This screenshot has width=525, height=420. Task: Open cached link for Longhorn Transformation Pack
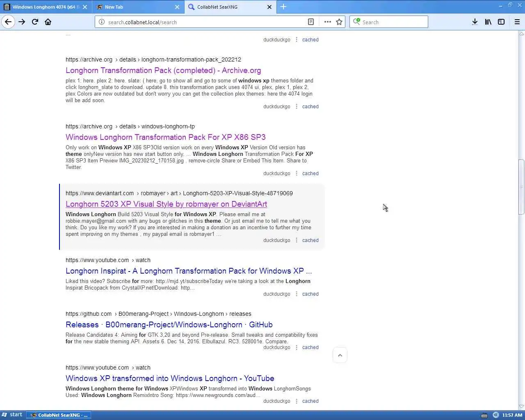[x=310, y=107]
